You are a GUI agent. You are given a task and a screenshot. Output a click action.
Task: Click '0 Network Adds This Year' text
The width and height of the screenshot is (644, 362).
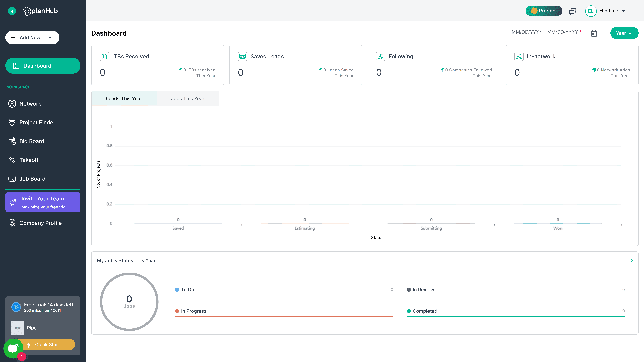click(x=611, y=73)
